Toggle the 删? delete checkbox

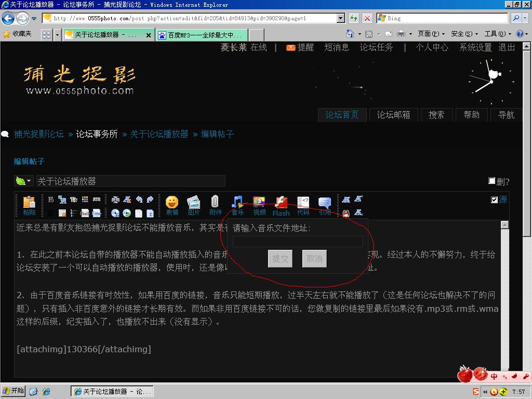(491, 181)
